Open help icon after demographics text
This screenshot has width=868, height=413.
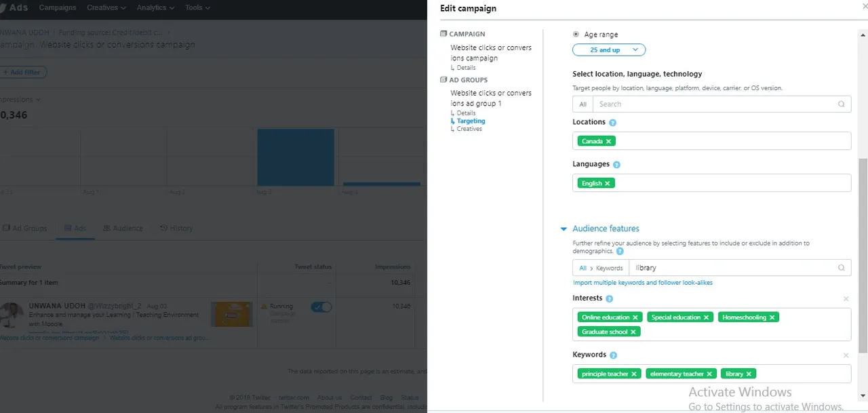coord(620,252)
